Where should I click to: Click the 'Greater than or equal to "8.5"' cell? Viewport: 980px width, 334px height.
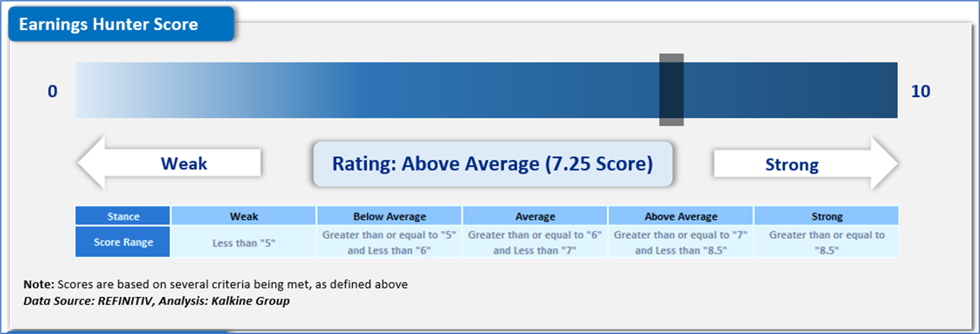pyautogui.click(x=827, y=242)
